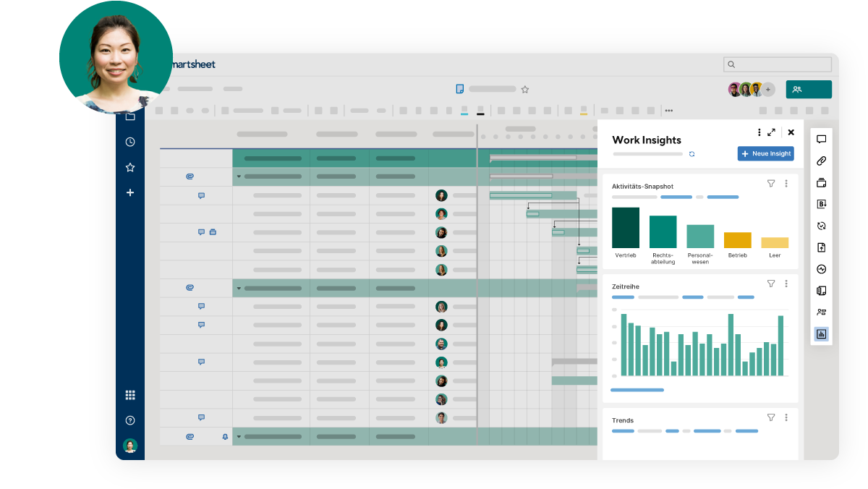Open Work Insights panel kebab menu
Screen dimensions: 868x489
tap(759, 132)
